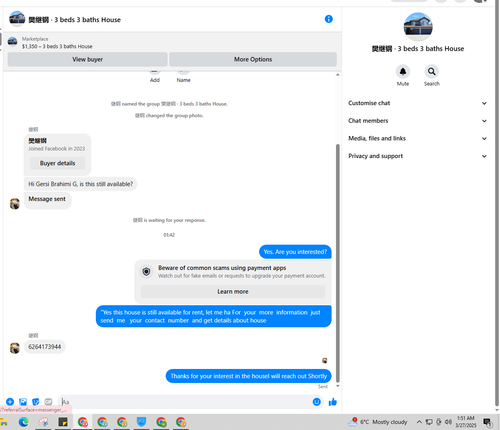
Task: Click the scroll-up arrow of chat scrollbar
Action: [x=338, y=75]
